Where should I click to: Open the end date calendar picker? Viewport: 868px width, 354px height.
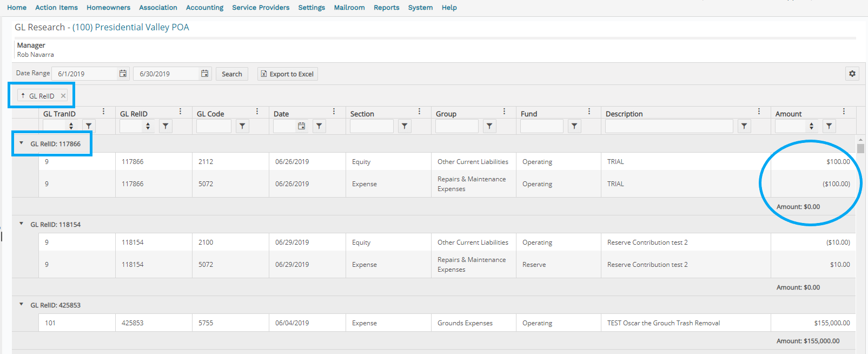tap(205, 74)
